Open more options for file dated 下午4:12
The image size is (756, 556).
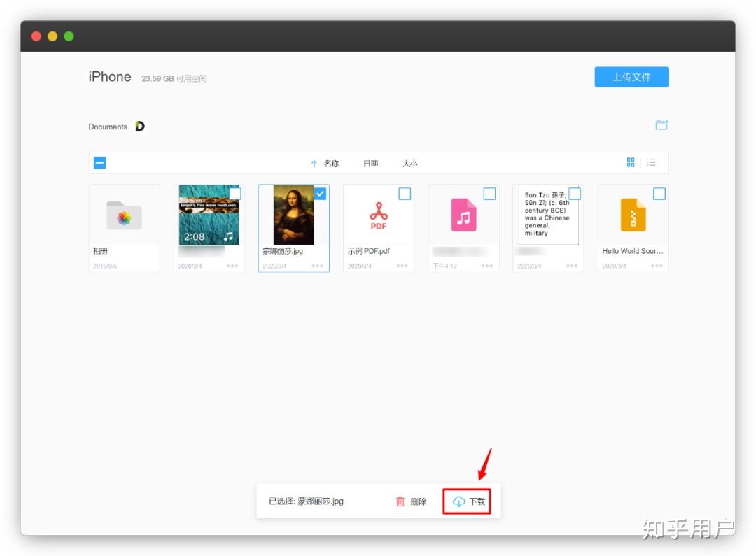pos(487,266)
